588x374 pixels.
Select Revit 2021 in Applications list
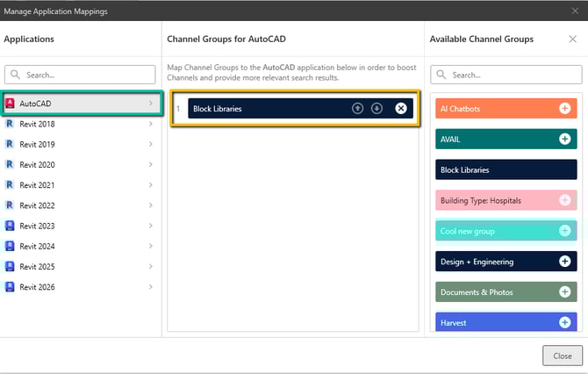pos(37,185)
